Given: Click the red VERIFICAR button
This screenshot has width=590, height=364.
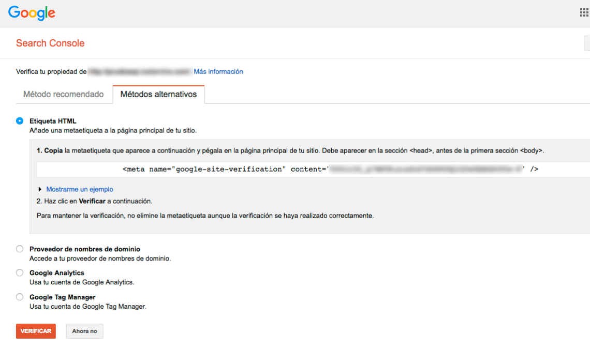Looking at the screenshot, I should 36,331.
